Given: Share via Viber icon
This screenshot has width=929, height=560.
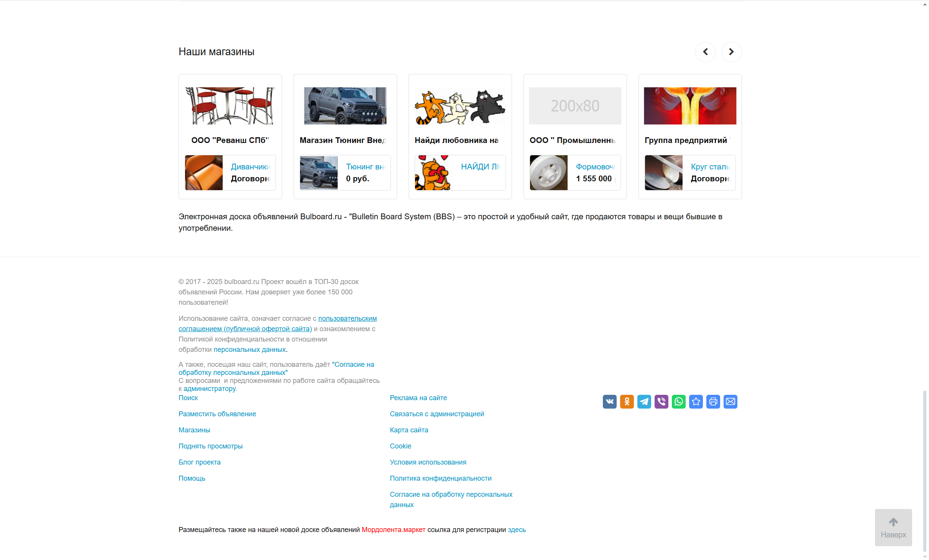Looking at the screenshot, I should (x=661, y=401).
